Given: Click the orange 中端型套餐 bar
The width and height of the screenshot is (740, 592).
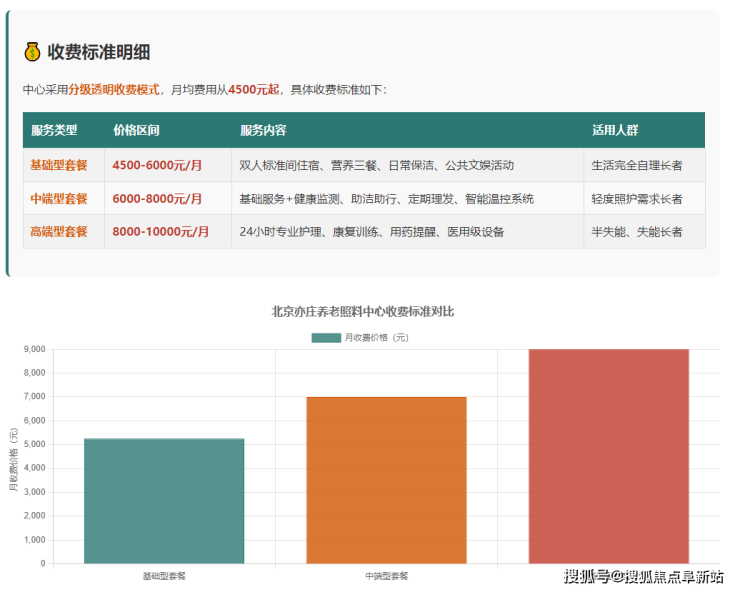Looking at the screenshot, I should click(386, 480).
